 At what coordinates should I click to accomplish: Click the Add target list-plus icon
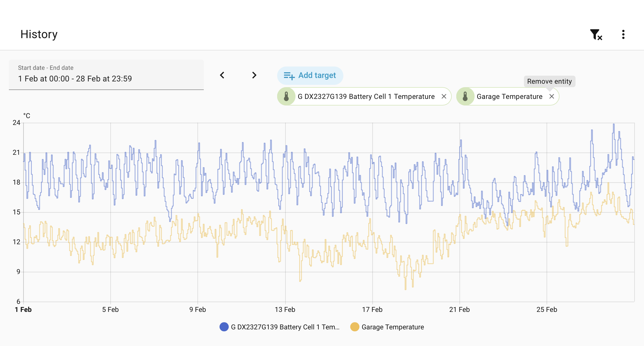tap(289, 76)
